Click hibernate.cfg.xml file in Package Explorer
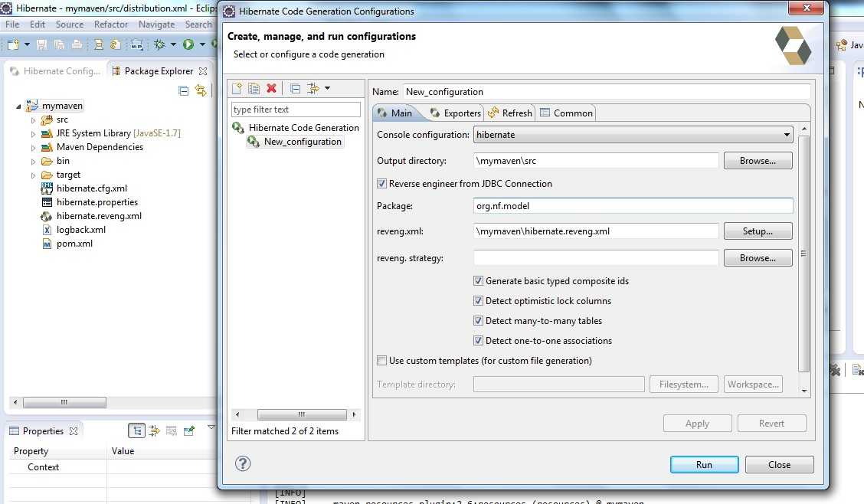The height and width of the screenshot is (504, 864). pos(91,188)
